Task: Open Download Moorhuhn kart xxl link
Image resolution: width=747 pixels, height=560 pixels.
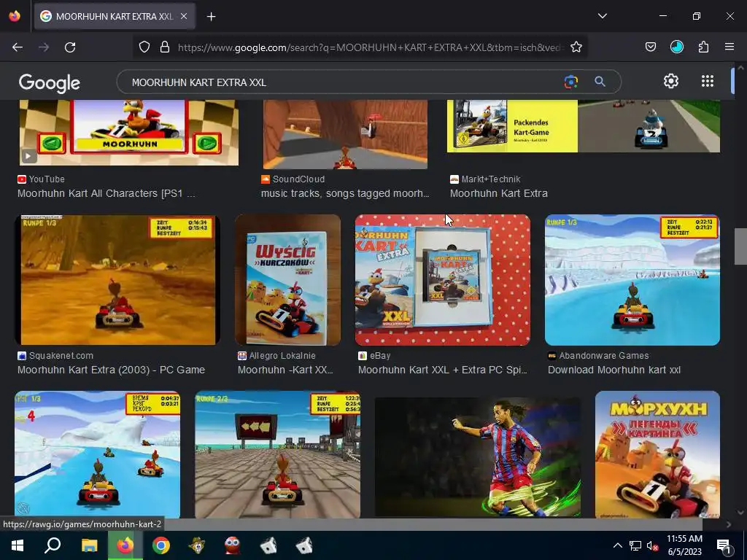Action: [614, 370]
